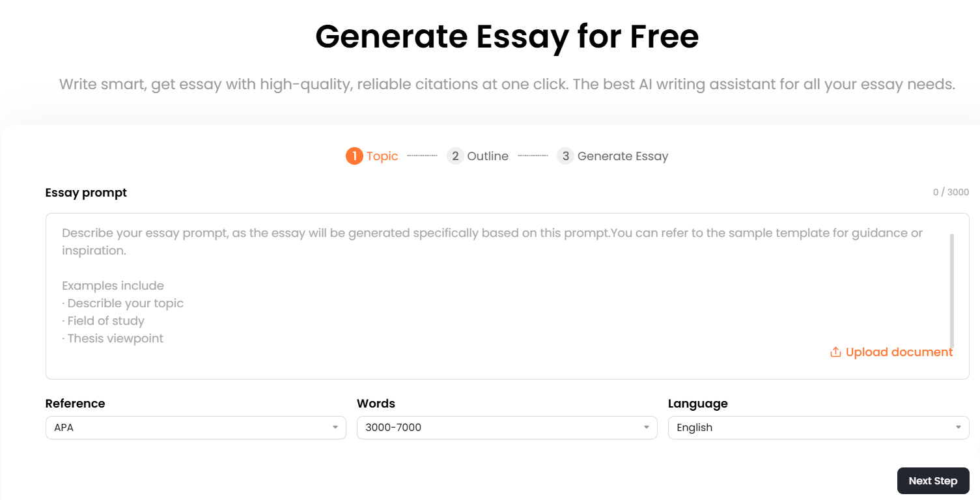Open the Reference dropdown showing APA
Image resolution: width=980 pixels, height=500 pixels.
coord(195,428)
